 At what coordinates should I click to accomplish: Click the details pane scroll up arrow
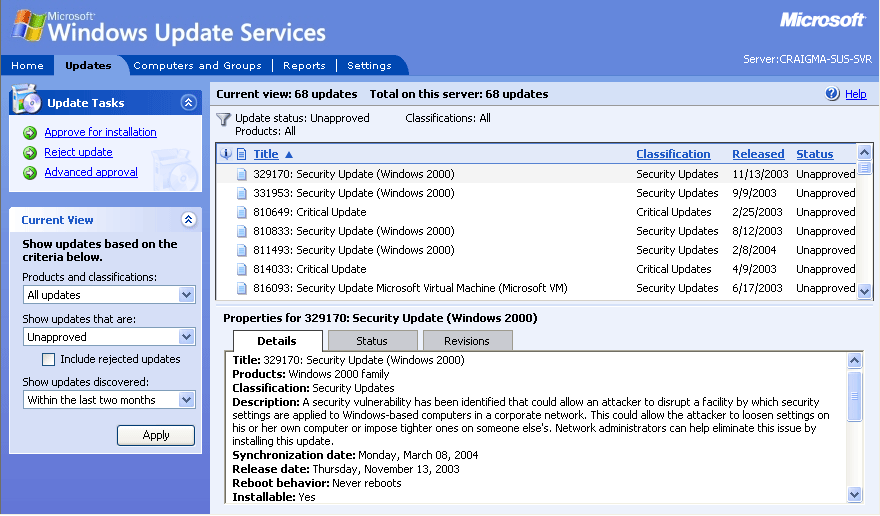pyautogui.click(x=854, y=360)
